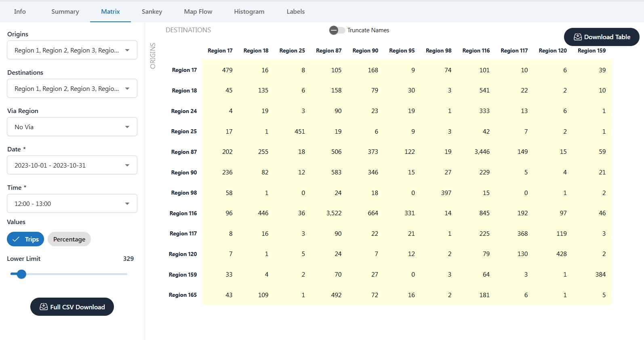Screen dimensions: 644x340
Task: Open the Date range dropdown
Action: (x=72, y=165)
